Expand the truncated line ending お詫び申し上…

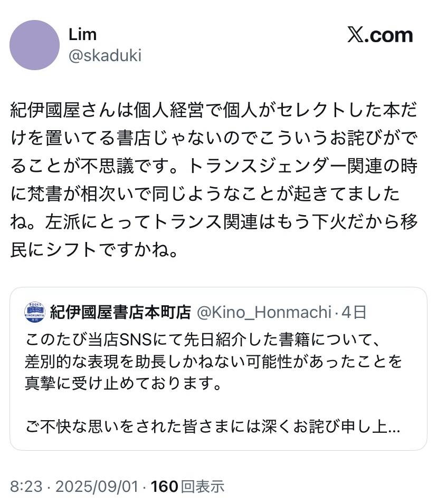pos(212,427)
